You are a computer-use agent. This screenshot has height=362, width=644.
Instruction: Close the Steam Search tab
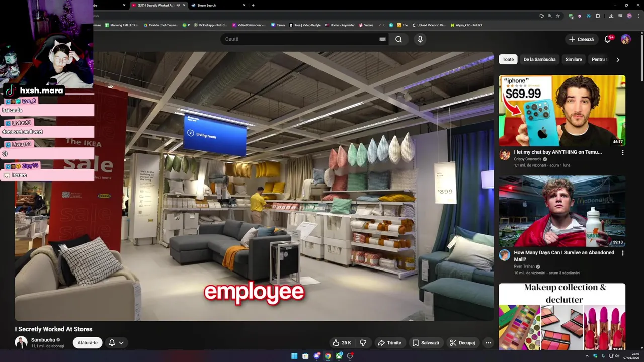tap(244, 5)
